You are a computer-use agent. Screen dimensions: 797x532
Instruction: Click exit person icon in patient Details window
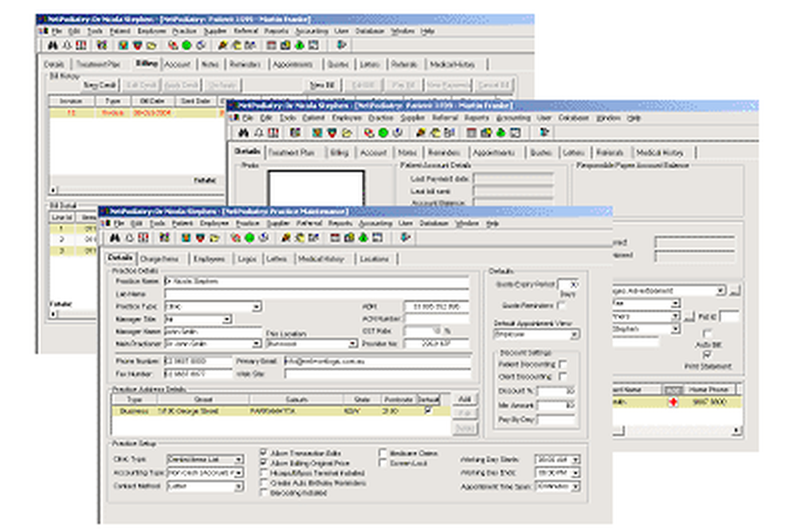click(544, 133)
